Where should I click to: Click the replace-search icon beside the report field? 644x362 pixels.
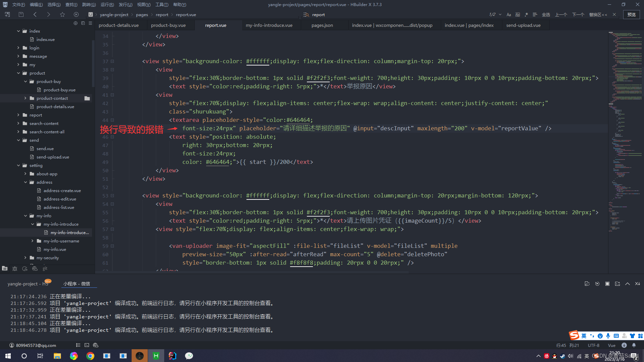click(306, 14)
